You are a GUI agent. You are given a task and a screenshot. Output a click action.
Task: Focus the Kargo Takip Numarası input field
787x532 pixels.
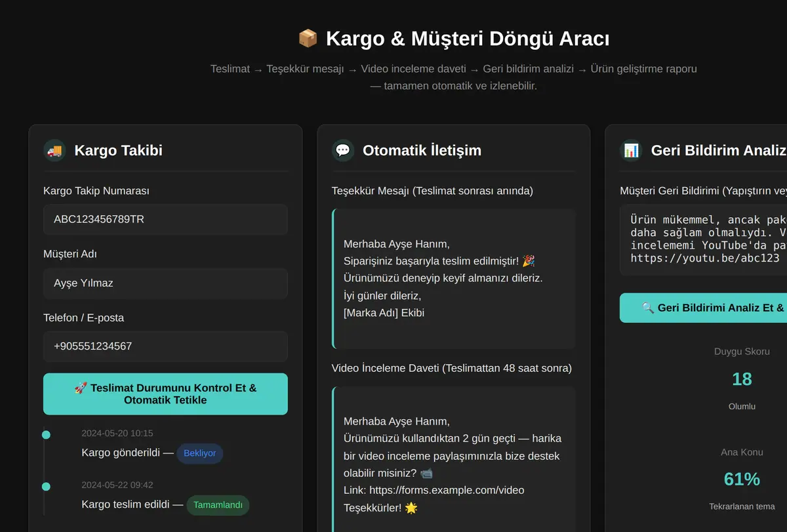[x=165, y=219]
